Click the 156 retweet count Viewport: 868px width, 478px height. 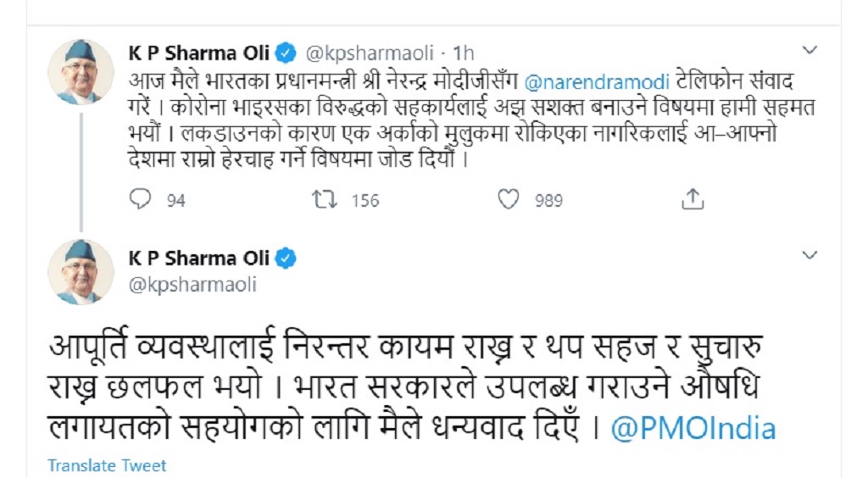[x=365, y=201]
